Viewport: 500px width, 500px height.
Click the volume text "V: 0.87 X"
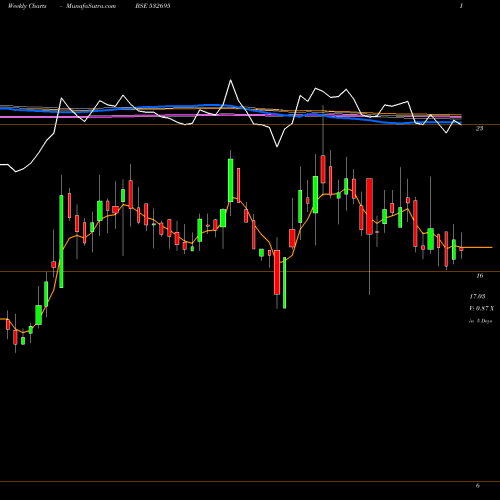coord(482,309)
